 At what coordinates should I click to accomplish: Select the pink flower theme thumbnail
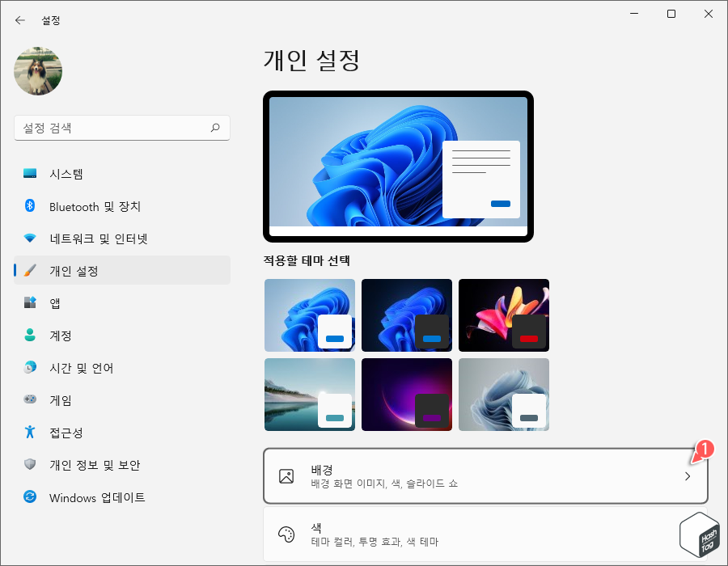click(x=504, y=315)
